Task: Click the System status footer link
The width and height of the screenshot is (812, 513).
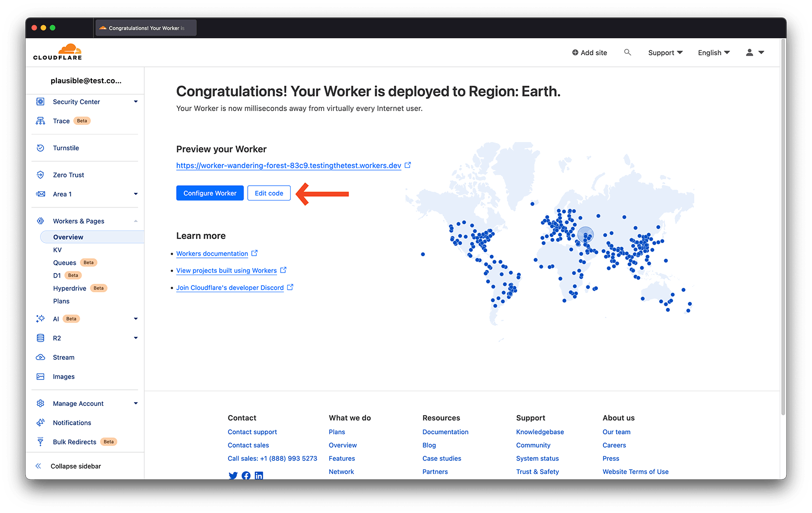Action: point(537,458)
